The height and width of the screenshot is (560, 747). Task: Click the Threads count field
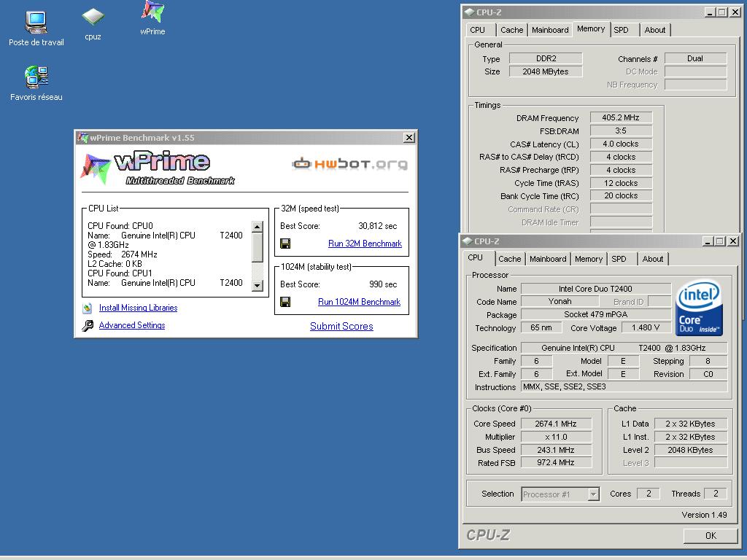(x=716, y=494)
